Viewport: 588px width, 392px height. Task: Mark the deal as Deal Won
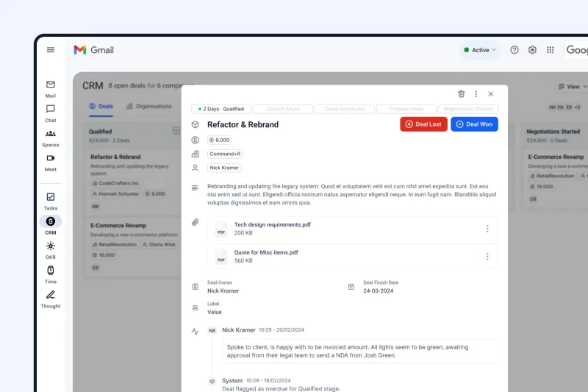(474, 124)
